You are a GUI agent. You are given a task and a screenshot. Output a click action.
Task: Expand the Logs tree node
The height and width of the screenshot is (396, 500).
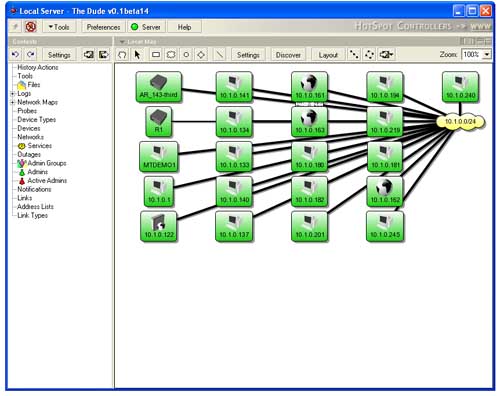pos(13,94)
